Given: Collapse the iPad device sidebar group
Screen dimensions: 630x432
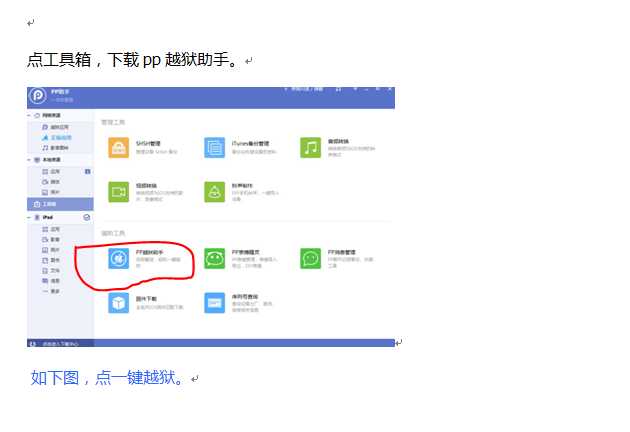Looking at the screenshot, I should pyautogui.click(x=29, y=217).
